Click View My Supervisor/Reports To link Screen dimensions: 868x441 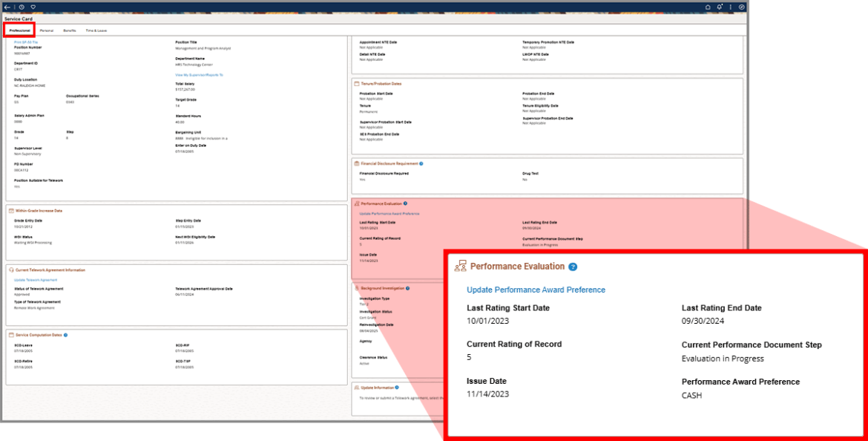200,75
